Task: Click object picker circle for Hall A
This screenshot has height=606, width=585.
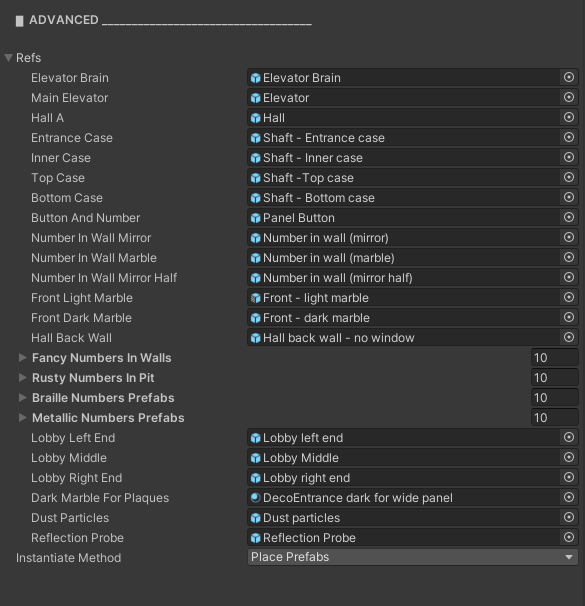Action: pyautogui.click(x=568, y=117)
